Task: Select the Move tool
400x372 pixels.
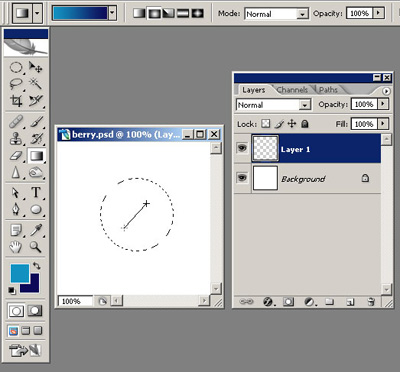Action: coord(36,67)
